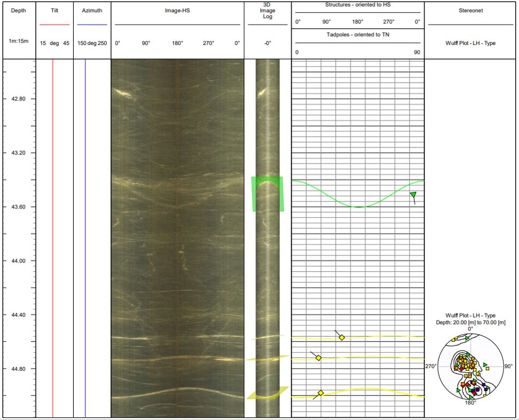The image size is (519, 420).
Task: Select the red diamond marker in the stereonet
Action: (461, 370)
